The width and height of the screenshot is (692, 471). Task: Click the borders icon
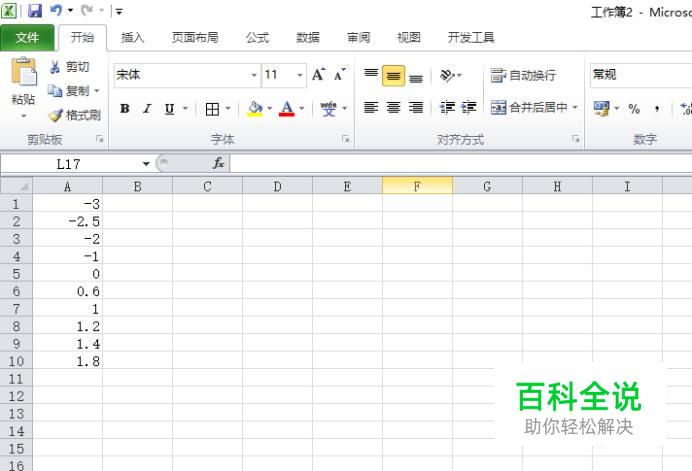pos(212,109)
